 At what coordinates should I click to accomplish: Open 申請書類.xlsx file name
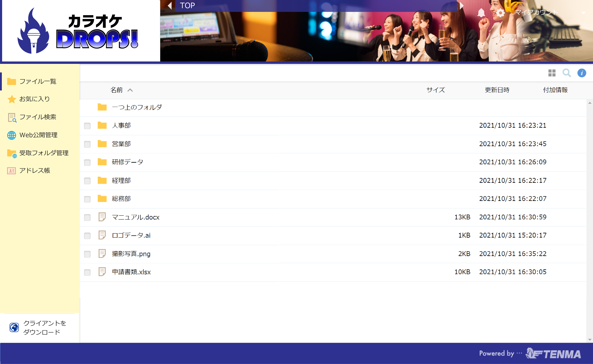[131, 272]
